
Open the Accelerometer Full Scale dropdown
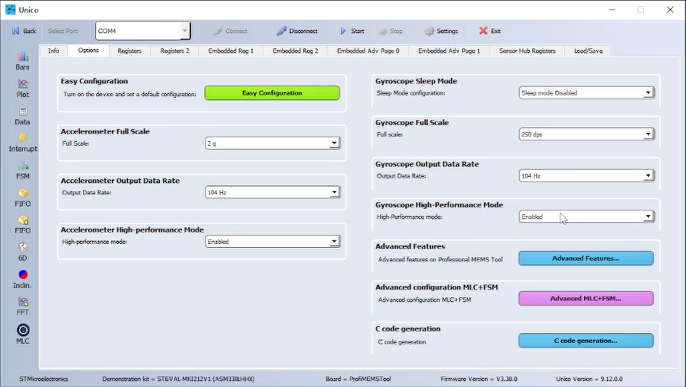[x=273, y=143]
